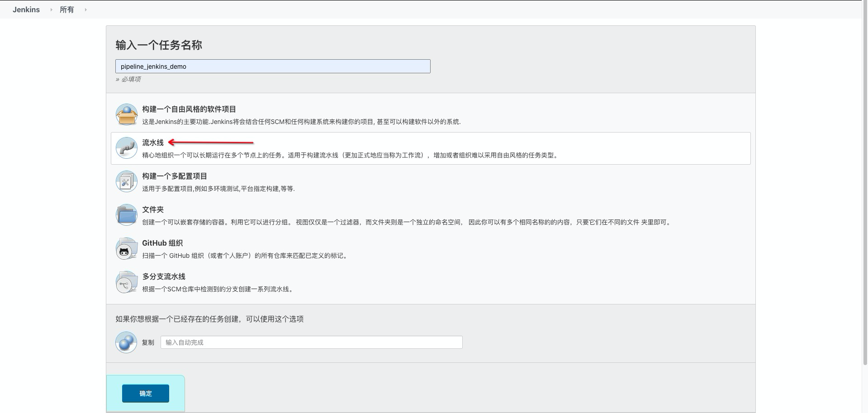
Task: Click the task name field with pipeline_jenkins_demo
Action: point(273,66)
